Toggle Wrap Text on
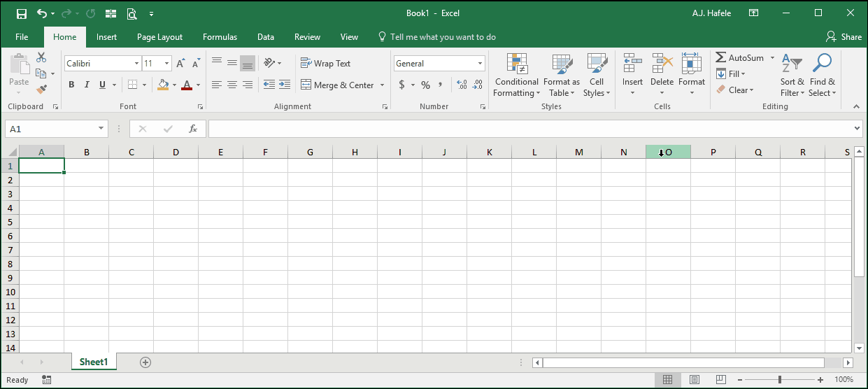868x389 pixels. point(326,64)
